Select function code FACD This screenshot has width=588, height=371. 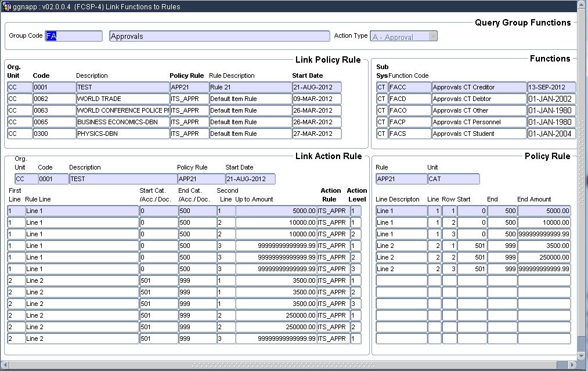pos(409,99)
